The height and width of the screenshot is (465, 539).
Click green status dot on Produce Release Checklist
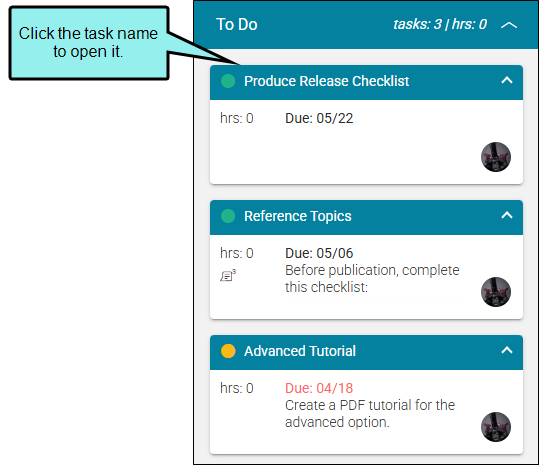[x=228, y=81]
